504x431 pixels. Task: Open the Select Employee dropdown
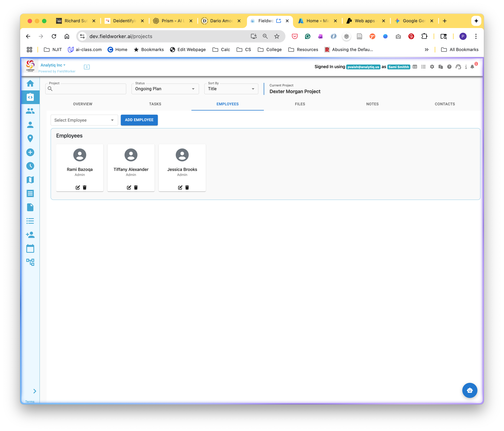tap(84, 120)
